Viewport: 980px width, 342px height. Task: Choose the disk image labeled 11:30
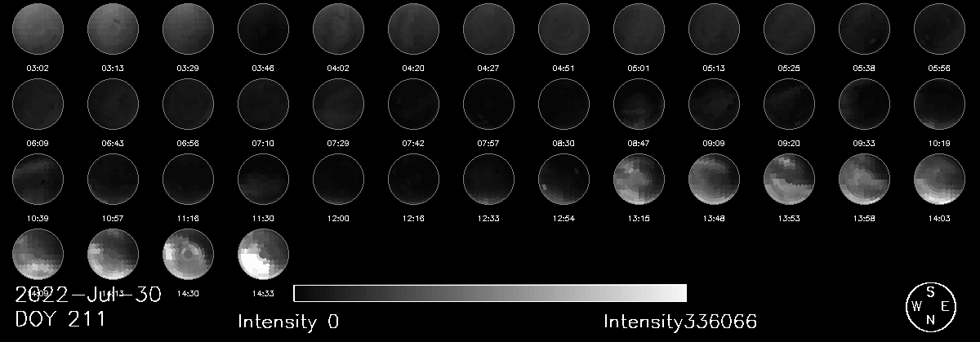tap(263, 179)
